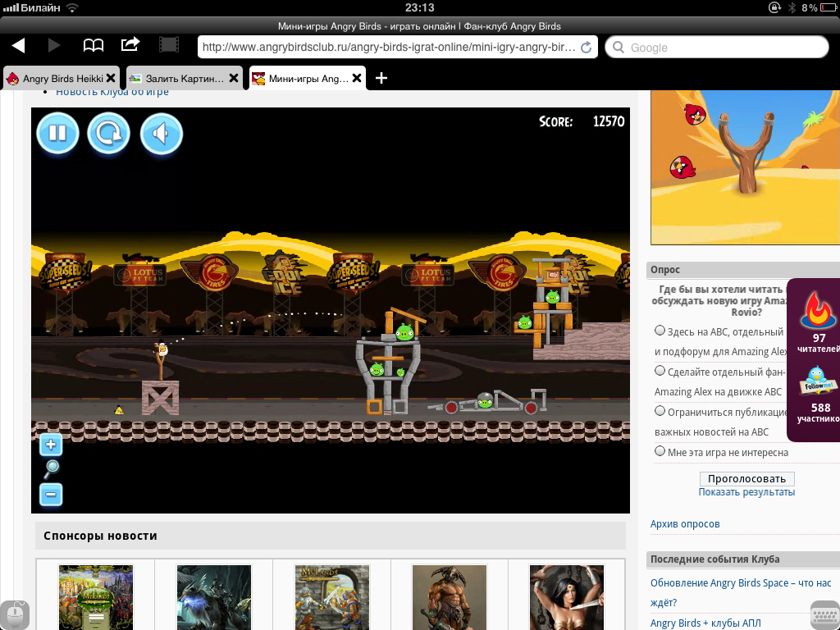Go forward with the browser forward arrow
This screenshot has width=840, height=630.
tap(54, 46)
